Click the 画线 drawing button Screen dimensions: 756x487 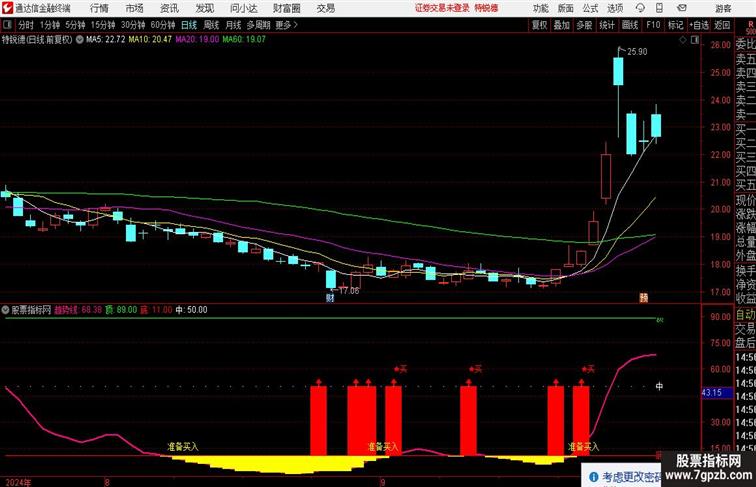pos(630,25)
